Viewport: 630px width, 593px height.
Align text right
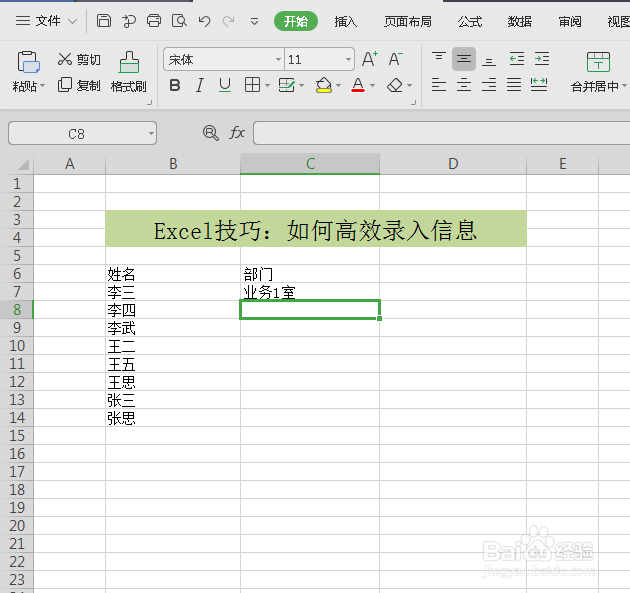click(x=489, y=85)
